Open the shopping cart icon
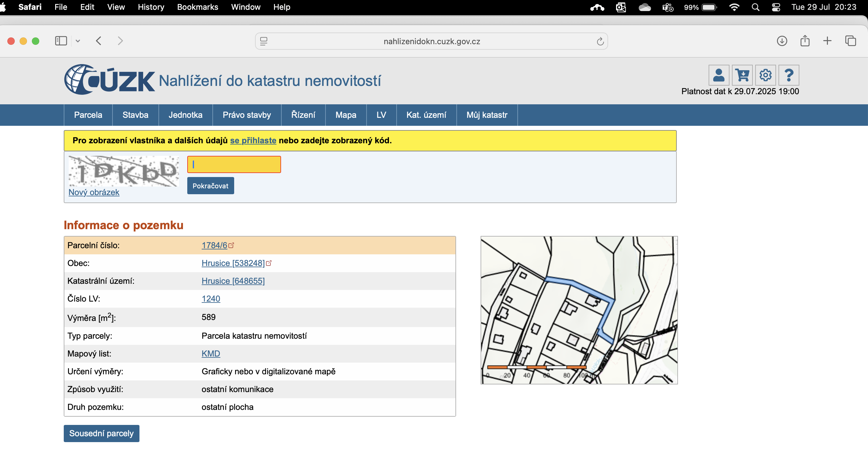The height and width of the screenshot is (451, 868). [742, 75]
